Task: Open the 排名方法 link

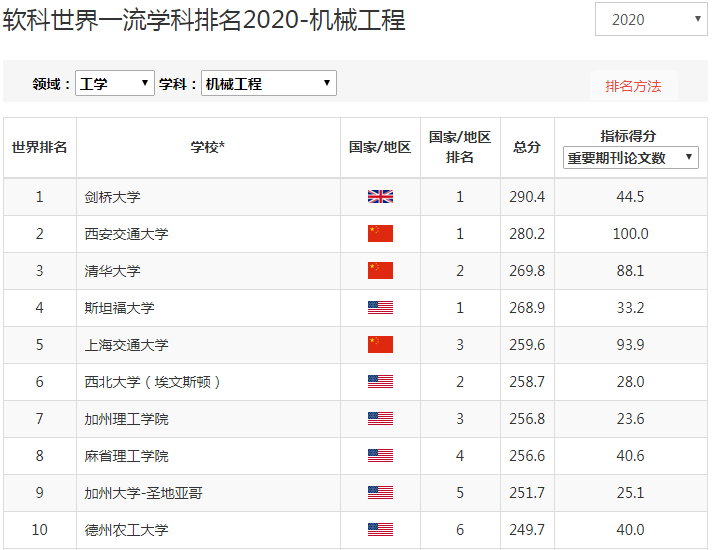Action: [x=633, y=86]
